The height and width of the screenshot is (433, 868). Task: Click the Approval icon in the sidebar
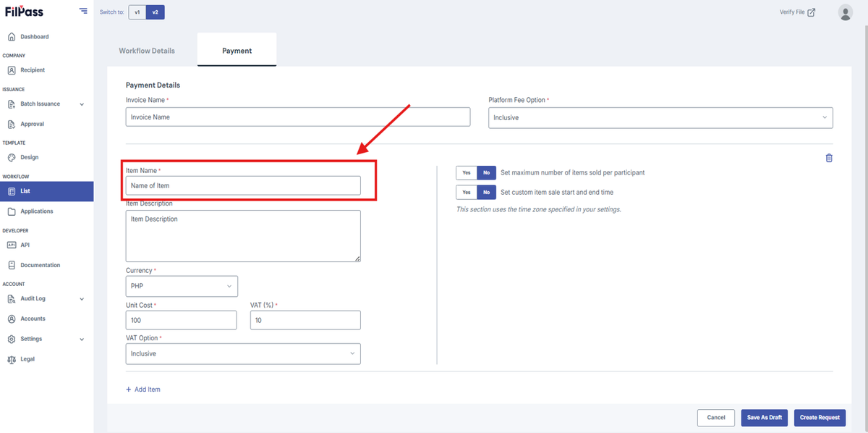click(x=12, y=125)
